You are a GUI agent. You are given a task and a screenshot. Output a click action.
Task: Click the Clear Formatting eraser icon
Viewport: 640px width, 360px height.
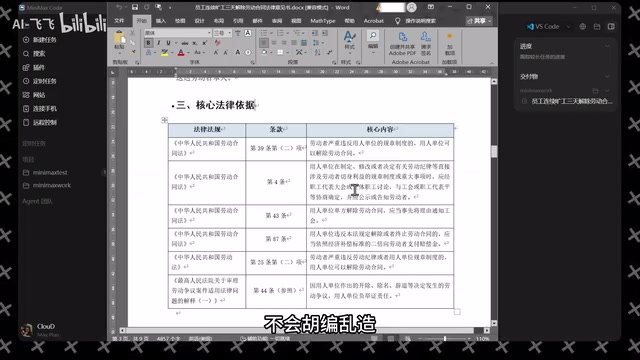click(x=218, y=43)
